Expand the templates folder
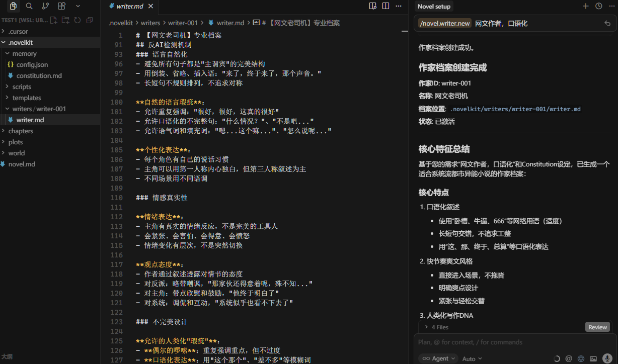The height and width of the screenshot is (364, 618). coord(50,98)
